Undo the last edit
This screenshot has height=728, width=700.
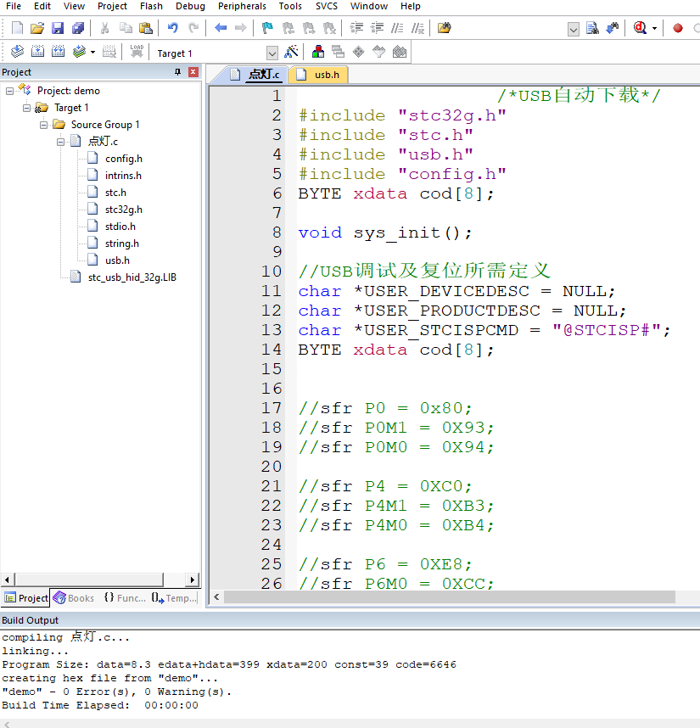tap(173, 28)
